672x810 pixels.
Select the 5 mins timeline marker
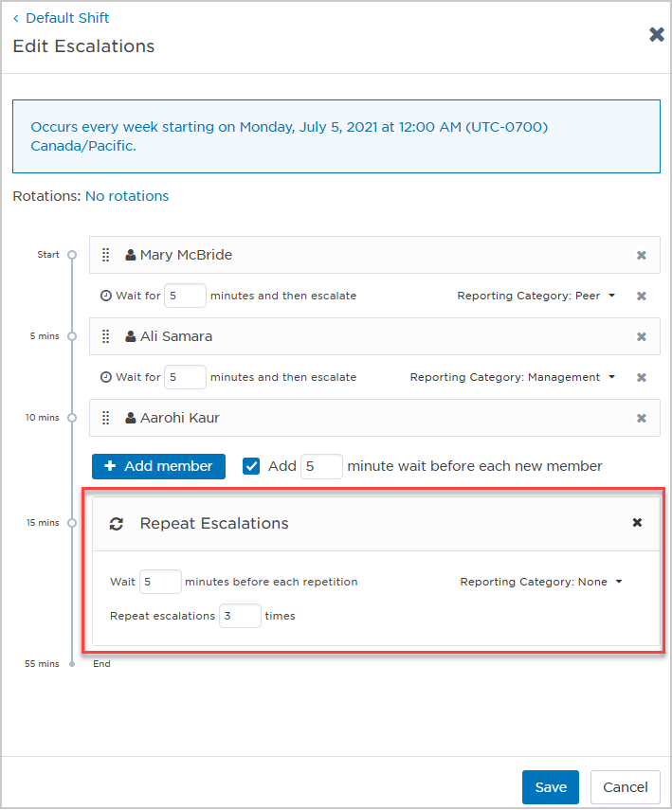[x=72, y=336]
